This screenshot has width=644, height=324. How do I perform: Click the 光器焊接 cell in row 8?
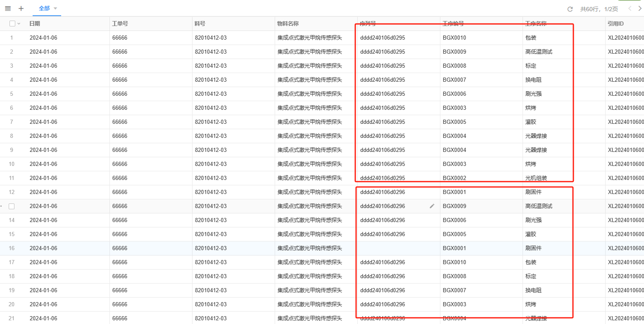tap(536, 136)
